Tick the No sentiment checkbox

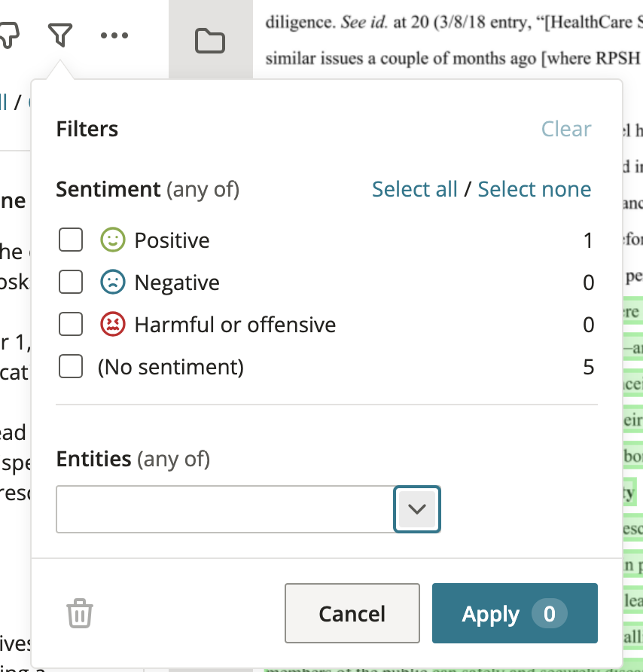(x=71, y=366)
